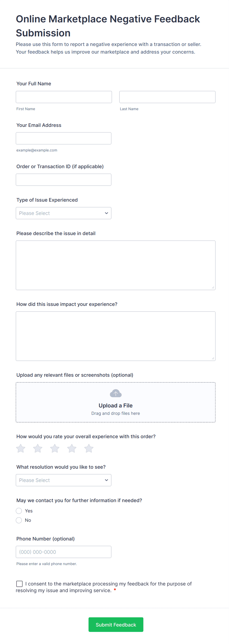This screenshot has height=644, width=229.
Task: Click the Phone Number field
Action: (x=64, y=552)
